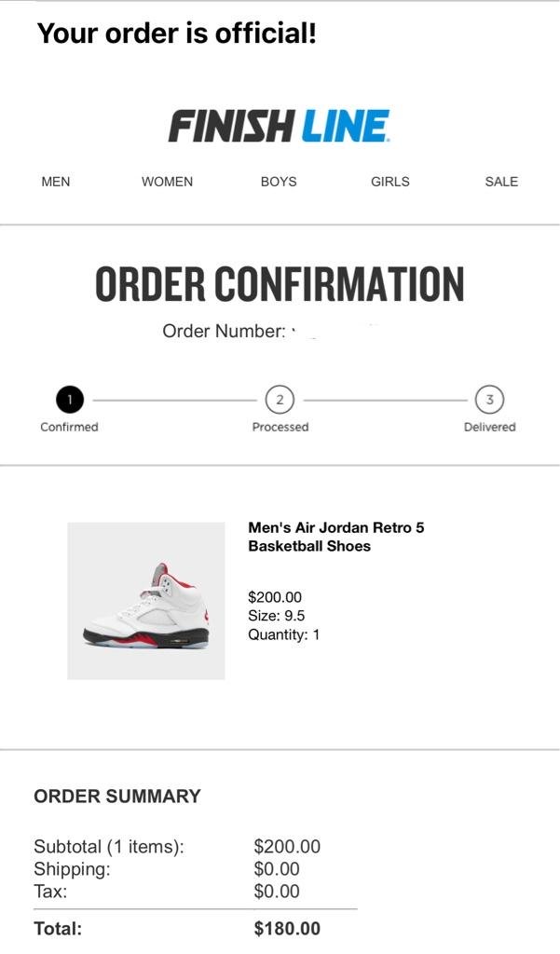
Task: Open the MEN category link
Action: pyautogui.click(x=56, y=182)
